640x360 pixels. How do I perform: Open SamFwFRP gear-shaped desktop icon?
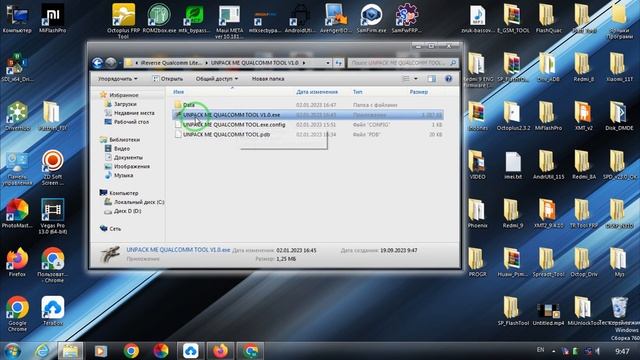[407, 18]
